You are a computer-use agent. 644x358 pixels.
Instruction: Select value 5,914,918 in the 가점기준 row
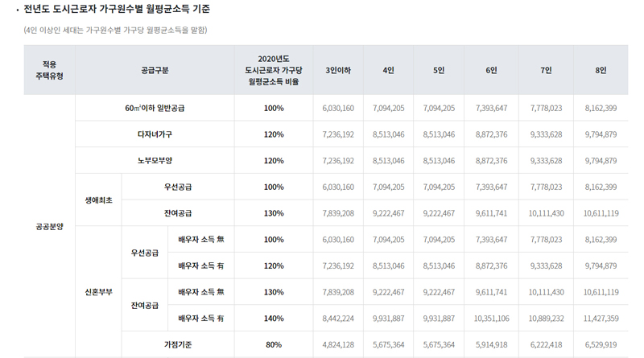[x=491, y=344]
